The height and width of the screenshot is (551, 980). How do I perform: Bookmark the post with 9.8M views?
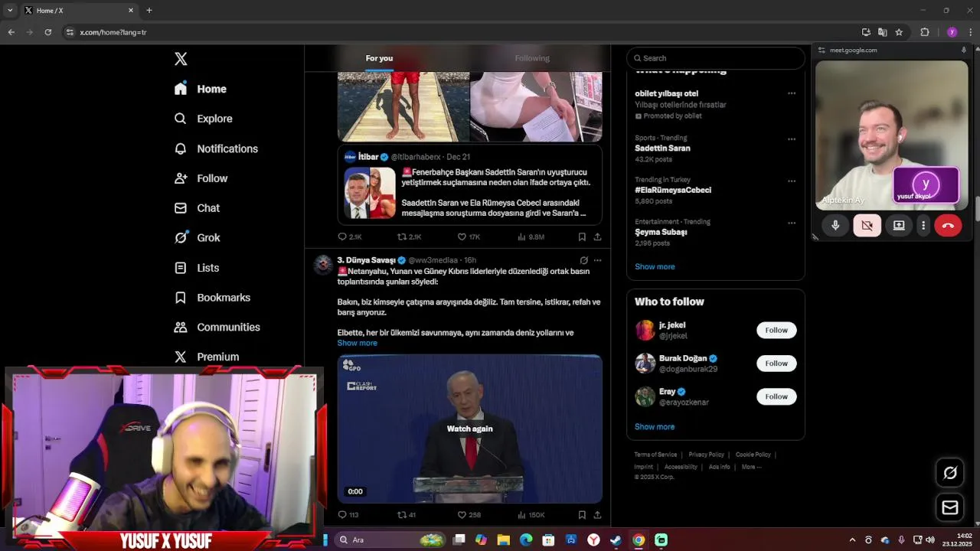[x=582, y=237]
